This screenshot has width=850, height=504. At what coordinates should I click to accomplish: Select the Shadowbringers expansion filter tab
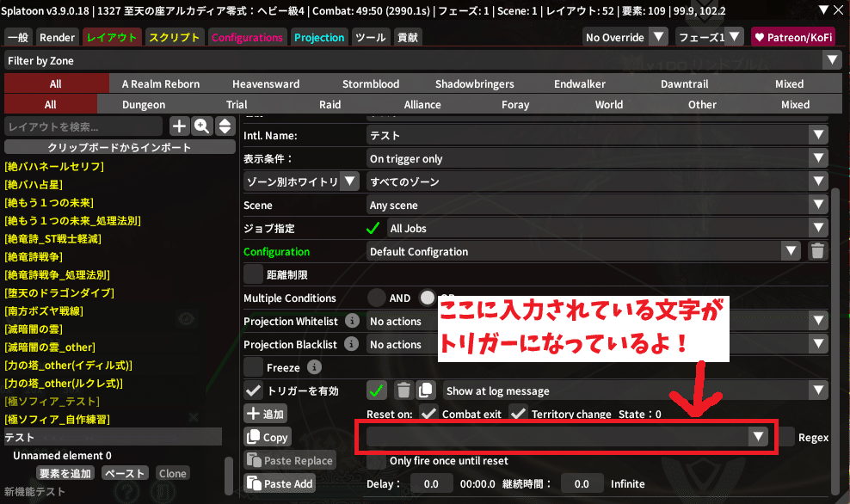tap(474, 83)
